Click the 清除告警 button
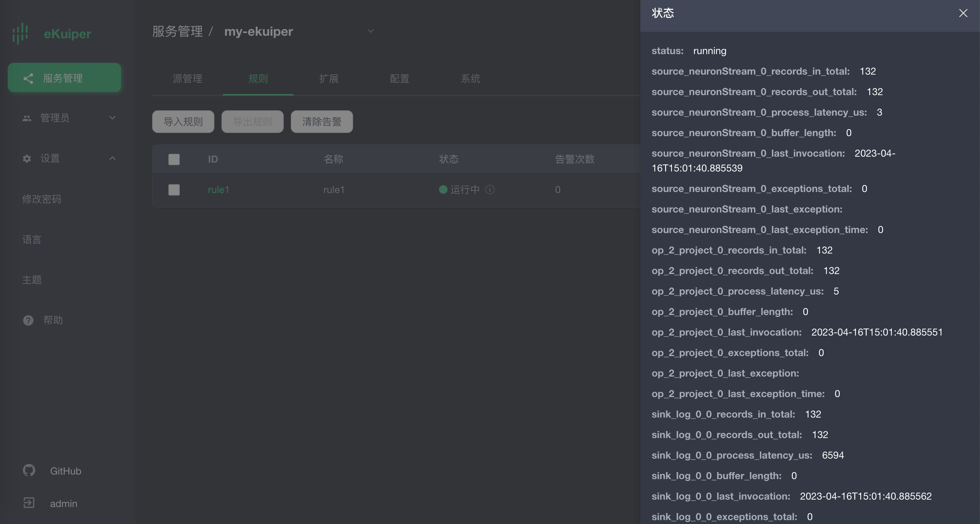This screenshot has width=980, height=524. 322,122
